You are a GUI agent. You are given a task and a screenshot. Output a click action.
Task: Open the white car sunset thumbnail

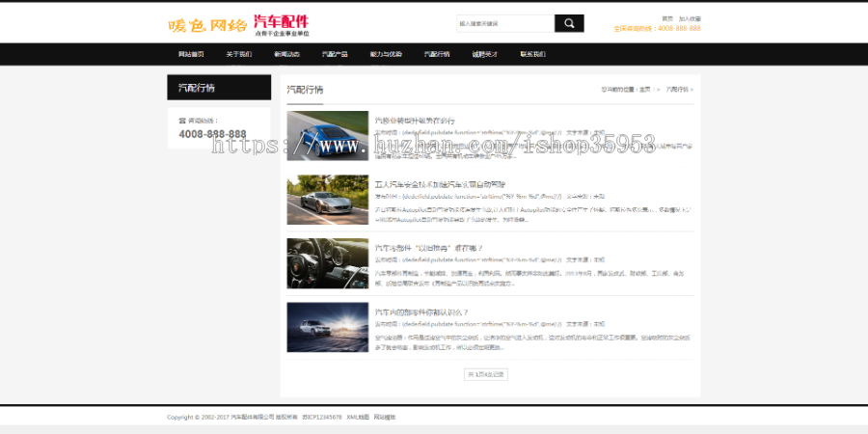pos(327,328)
